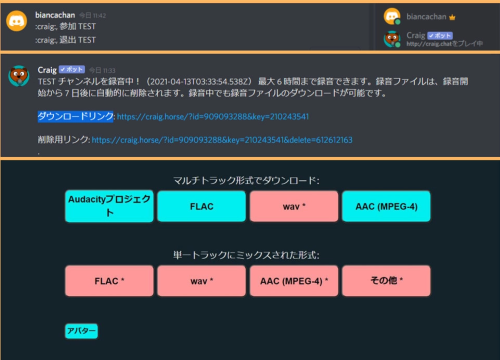This screenshot has width=500, height=360.
Task: Click the Craig username in the recording message
Action: tap(47, 70)
